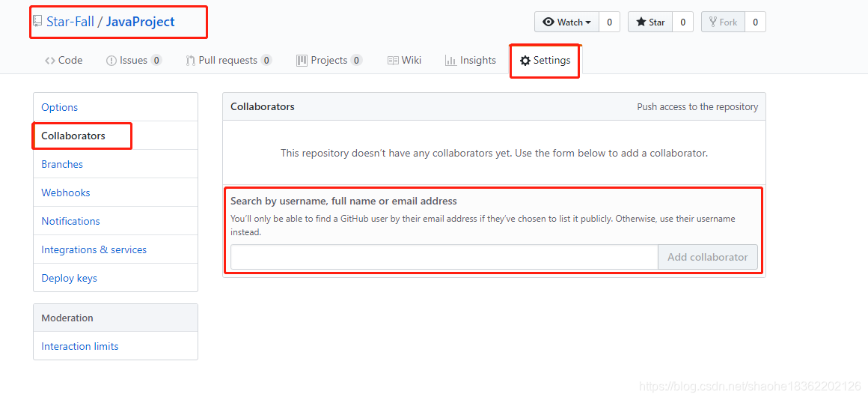This screenshot has height=400, width=868.
Task: Click the stargazers count beside Star
Action: coord(682,22)
